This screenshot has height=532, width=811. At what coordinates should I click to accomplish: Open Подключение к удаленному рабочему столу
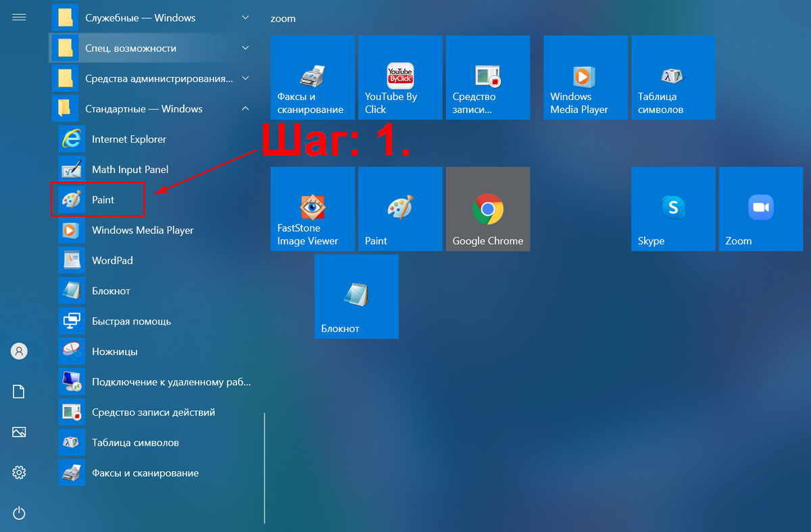point(154,382)
